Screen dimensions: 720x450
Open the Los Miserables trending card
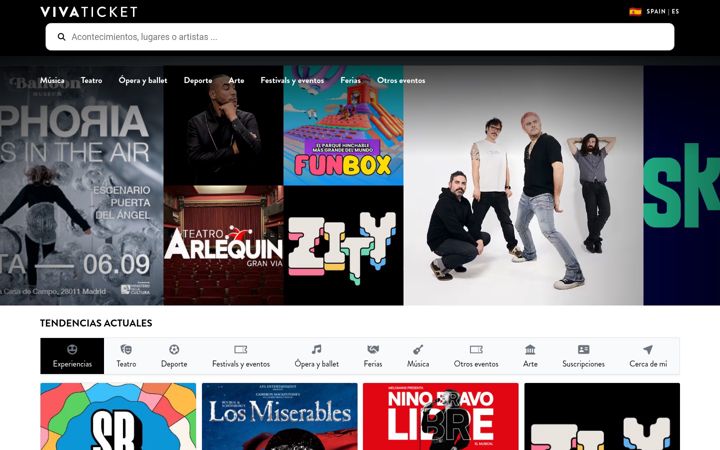pos(280,416)
